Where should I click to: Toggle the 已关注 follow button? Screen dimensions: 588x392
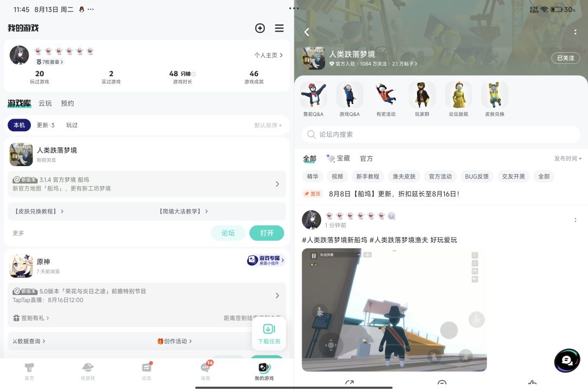coord(566,58)
